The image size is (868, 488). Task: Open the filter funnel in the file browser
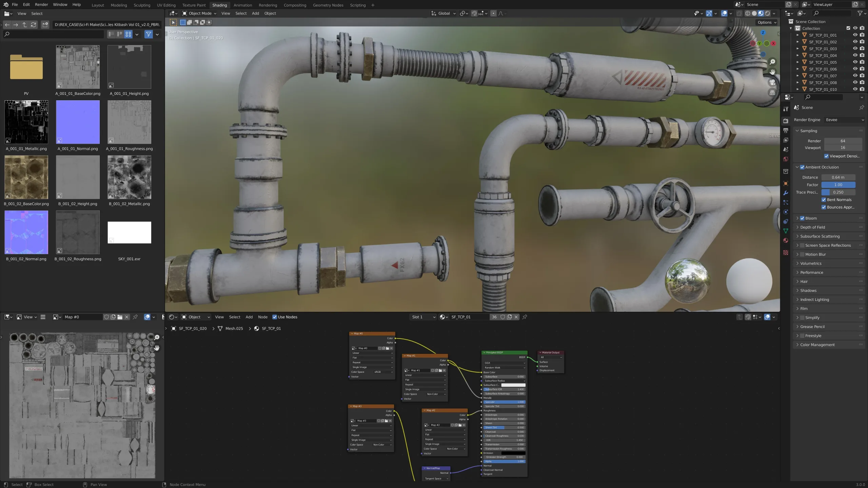(x=149, y=34)
